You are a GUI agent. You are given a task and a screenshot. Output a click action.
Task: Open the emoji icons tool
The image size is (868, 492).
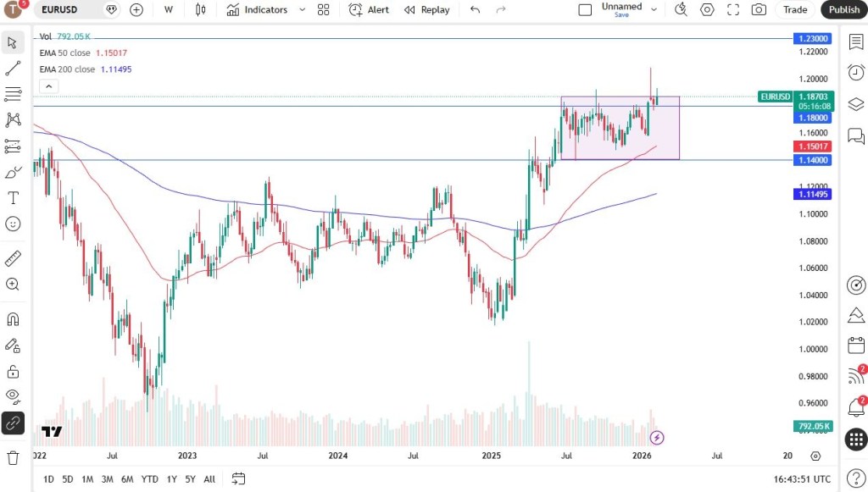click(13, 224)
